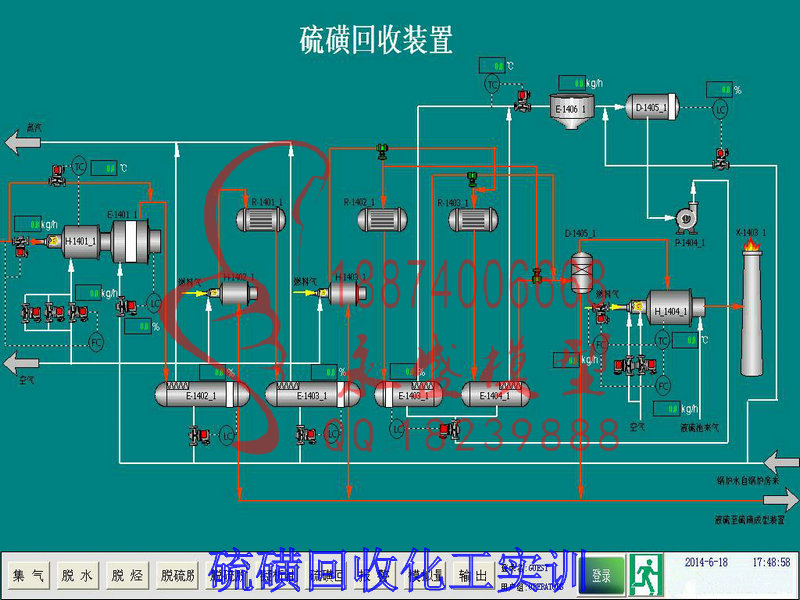Select the R-1402_1 reactor symbol
The width and height of the screenshot is (800, 600).
point(382,220)
